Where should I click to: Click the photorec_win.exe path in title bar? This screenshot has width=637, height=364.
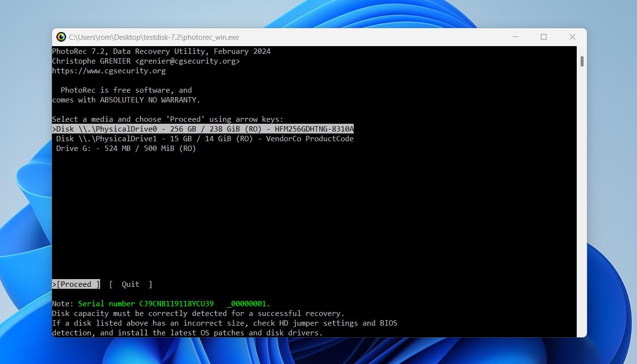tap(154, 37)
